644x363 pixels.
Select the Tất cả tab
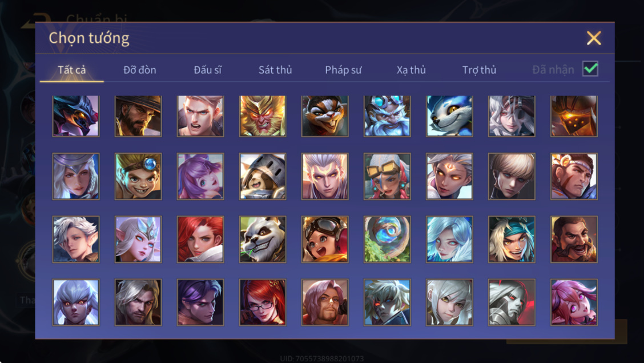(x=72, y=70)
